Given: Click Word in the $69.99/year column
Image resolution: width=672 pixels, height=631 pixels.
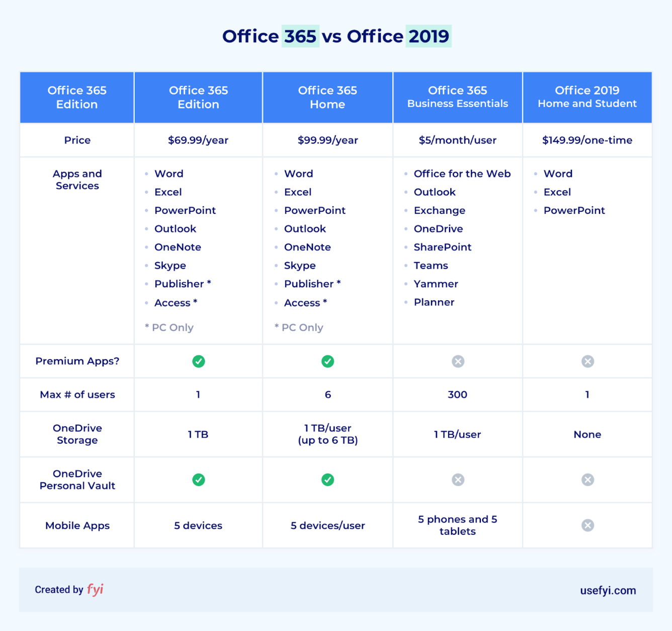Looking at the screenshot, I should (169, 174).
